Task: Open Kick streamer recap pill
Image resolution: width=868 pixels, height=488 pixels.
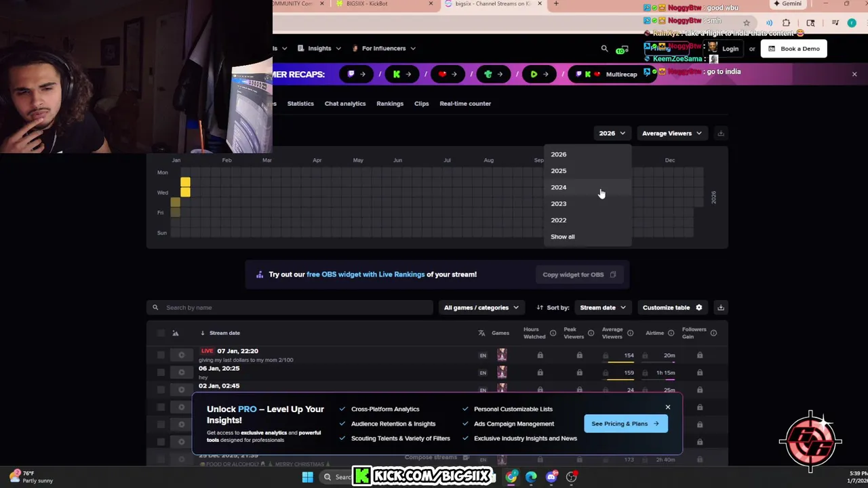Action: [402, 74]
